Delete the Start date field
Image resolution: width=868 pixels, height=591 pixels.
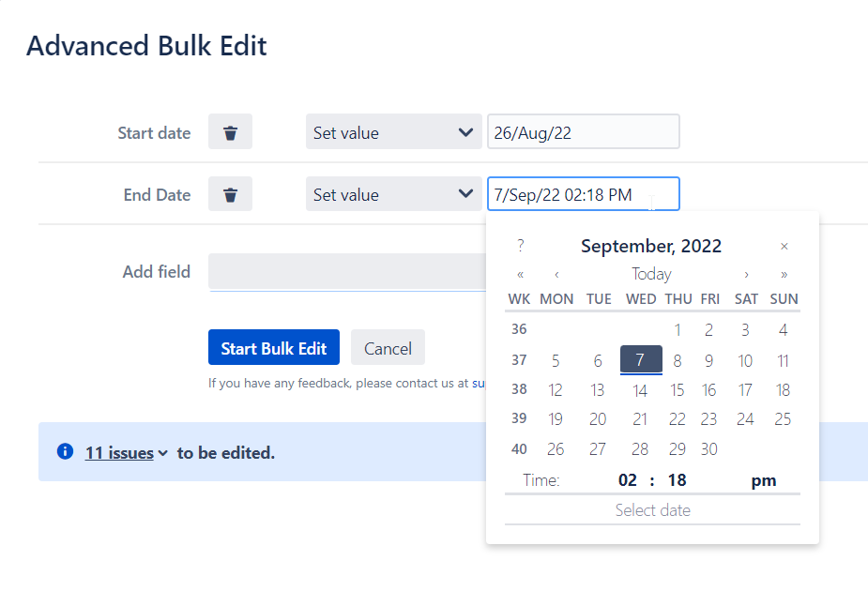[230, 131]
